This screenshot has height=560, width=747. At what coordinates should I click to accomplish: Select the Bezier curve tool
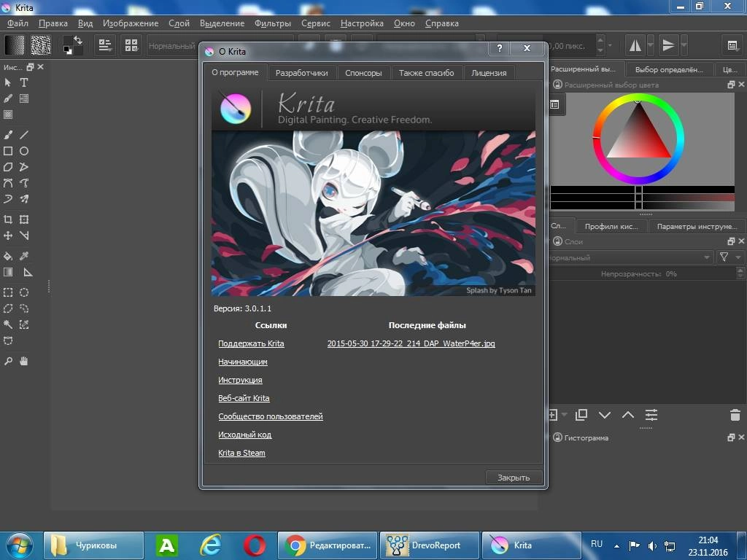pos(7,183)
